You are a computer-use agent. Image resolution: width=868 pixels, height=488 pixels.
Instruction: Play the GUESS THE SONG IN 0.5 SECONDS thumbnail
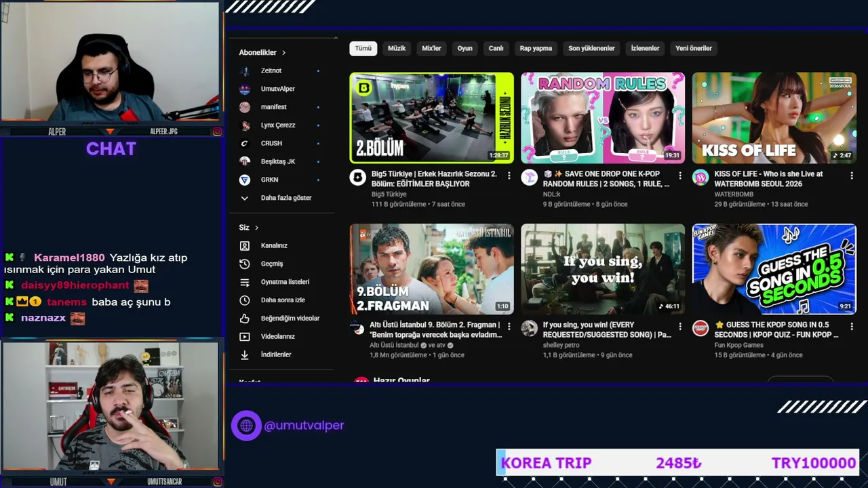(774, 269)
